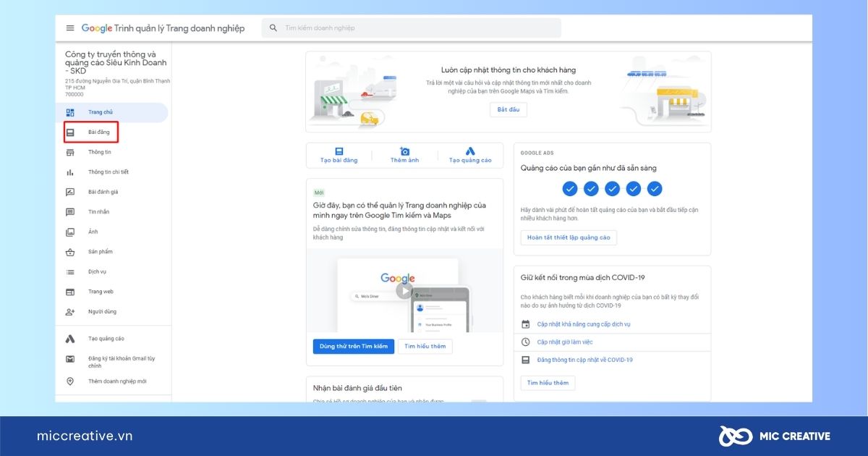
Task: Click the Thêm doanh nghiệp mới pin icon
Action: pyautogui.click(x=70, y=381)
